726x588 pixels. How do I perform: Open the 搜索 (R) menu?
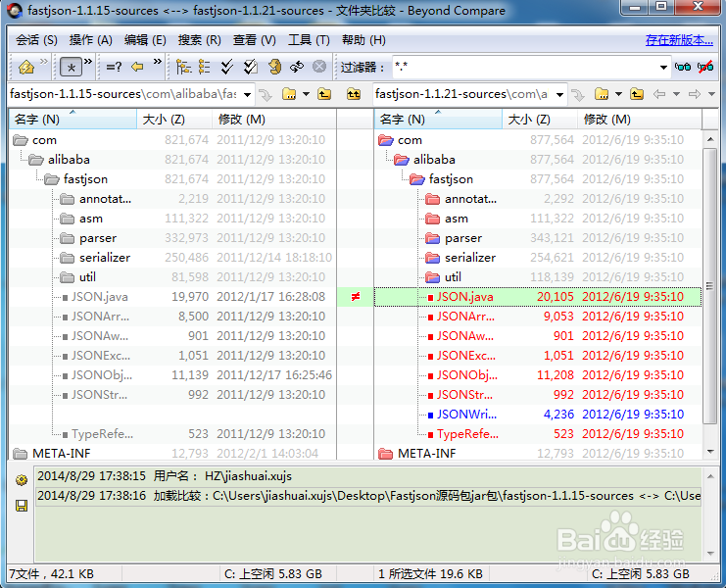pyautogui.click(x=200, y=40)
